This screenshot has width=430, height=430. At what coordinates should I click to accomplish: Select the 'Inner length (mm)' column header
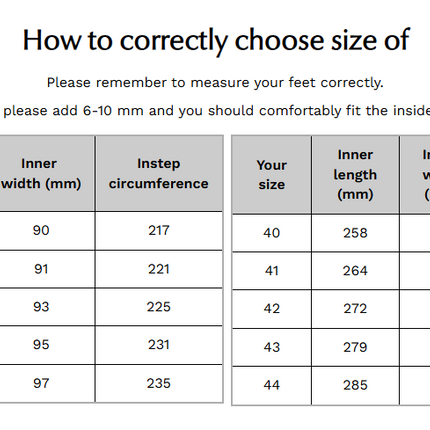[355, 175]
